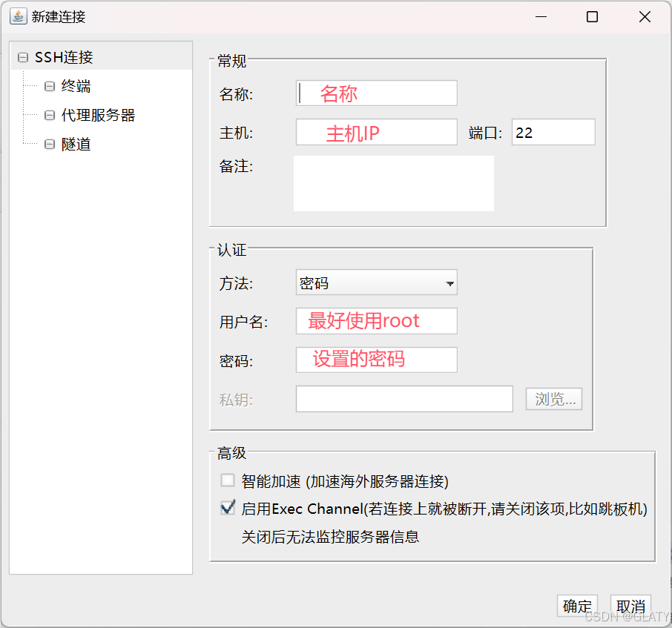This screenshot has width=672, height=628.
Task: Open the 隧道 settings item
Action: click(x=76, y=145)
